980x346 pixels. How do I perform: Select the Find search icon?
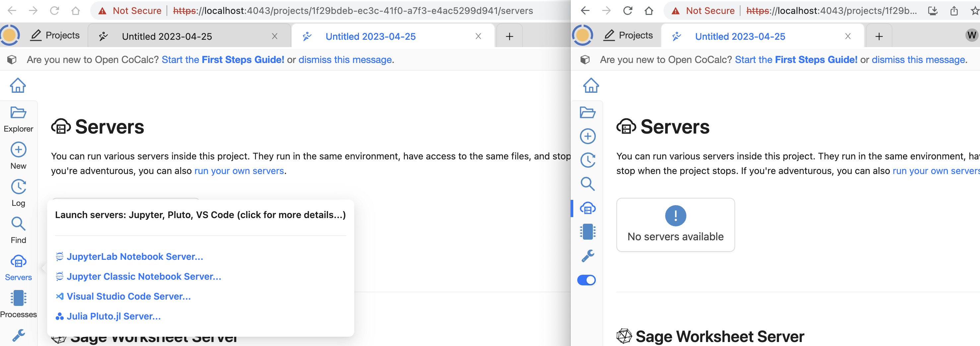(18, 224)
